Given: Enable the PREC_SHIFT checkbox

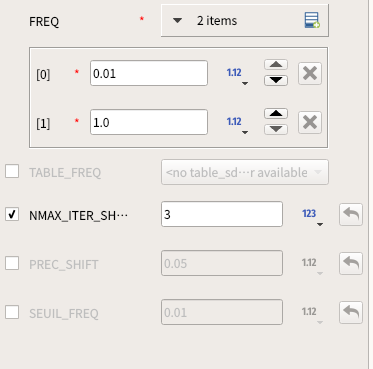Looking at the screenshot, I should point(12,263).
